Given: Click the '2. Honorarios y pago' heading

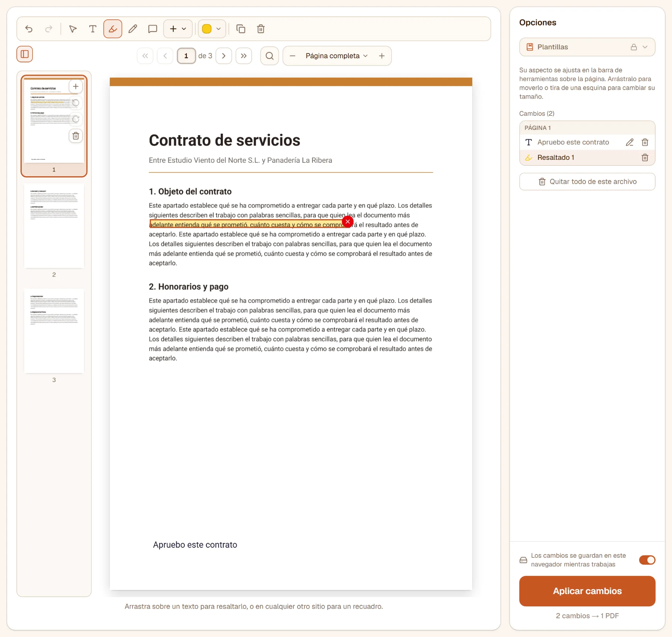Looking at the screenshot, I should coord(189,287).
